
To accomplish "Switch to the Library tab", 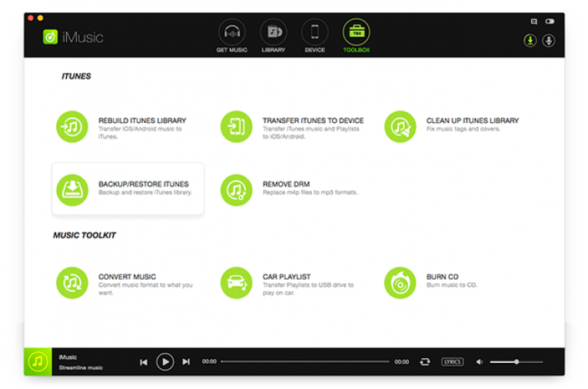I will click(x=274, y=36).
